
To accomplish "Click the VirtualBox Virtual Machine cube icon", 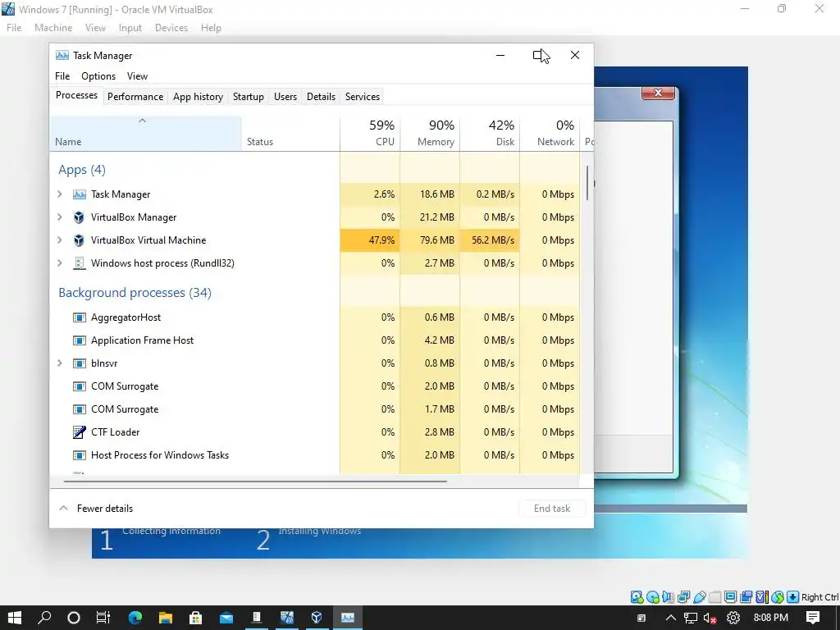I will (79, 240).
